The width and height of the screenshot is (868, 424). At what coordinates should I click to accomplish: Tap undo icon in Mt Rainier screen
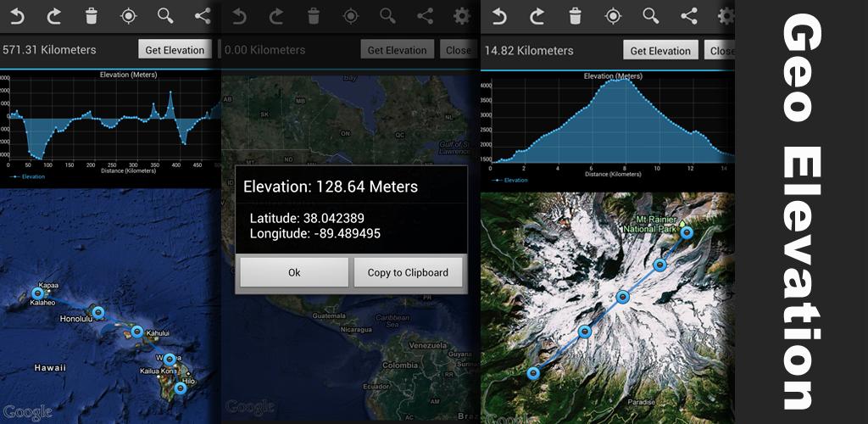click(x=499, y=16)
